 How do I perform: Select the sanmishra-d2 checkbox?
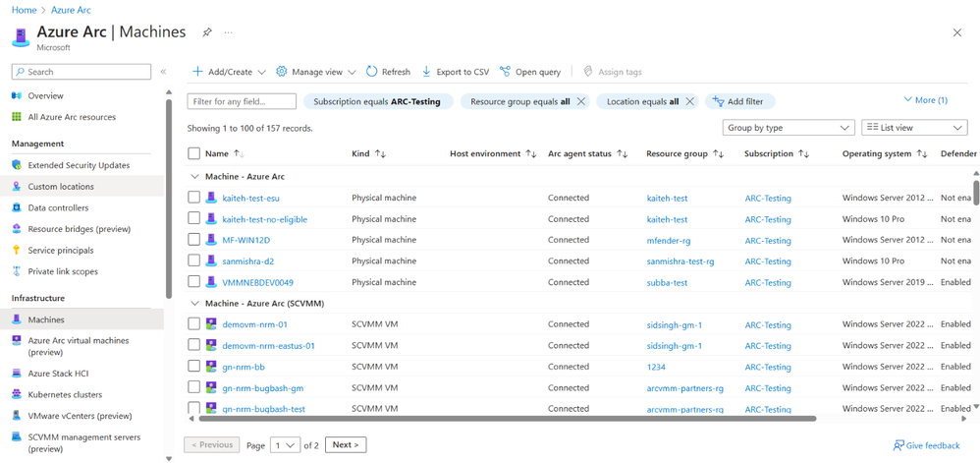click(194, 260)
